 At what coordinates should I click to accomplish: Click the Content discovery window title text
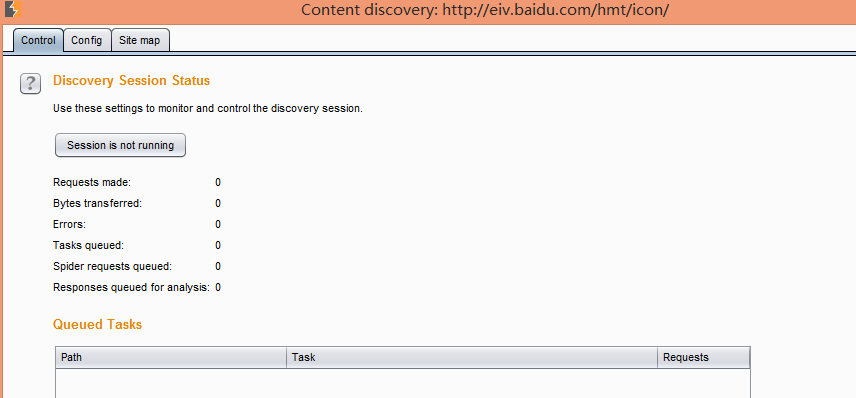485,10
